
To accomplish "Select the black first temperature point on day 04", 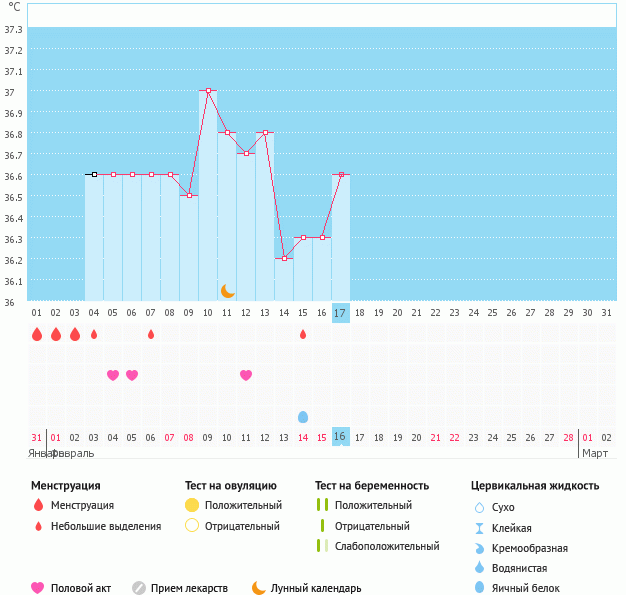I will click(94, 174).
